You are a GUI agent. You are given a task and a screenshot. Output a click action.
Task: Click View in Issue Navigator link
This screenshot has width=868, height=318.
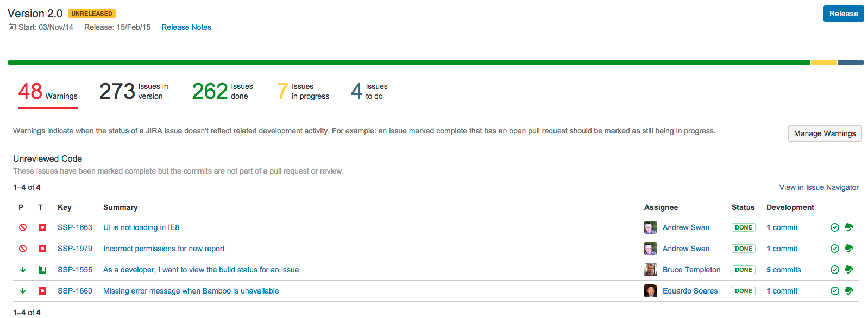(x=819, y=187)
